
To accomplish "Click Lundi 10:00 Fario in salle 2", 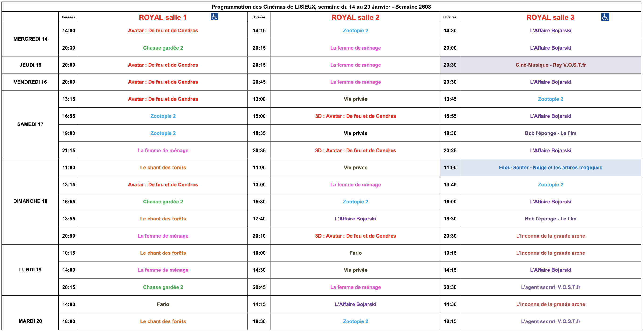I will (355, 253).
